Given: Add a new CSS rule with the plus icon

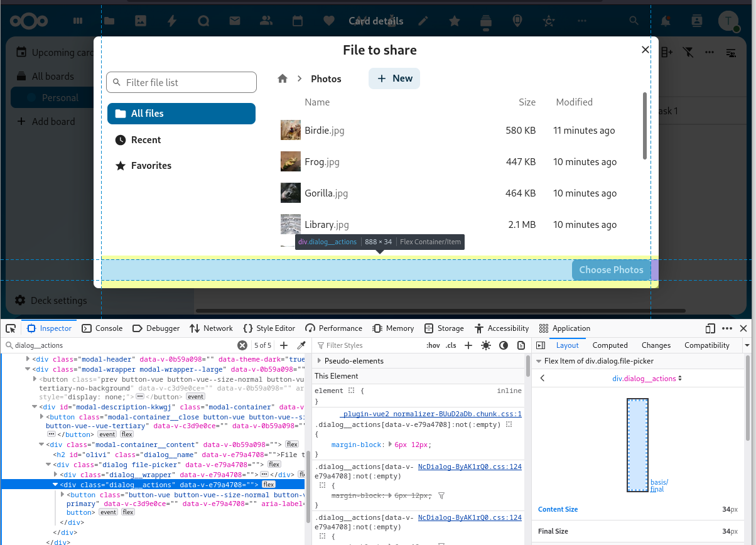Looking at the screenshot, I should pyautogui.click(x=468, y=345).
